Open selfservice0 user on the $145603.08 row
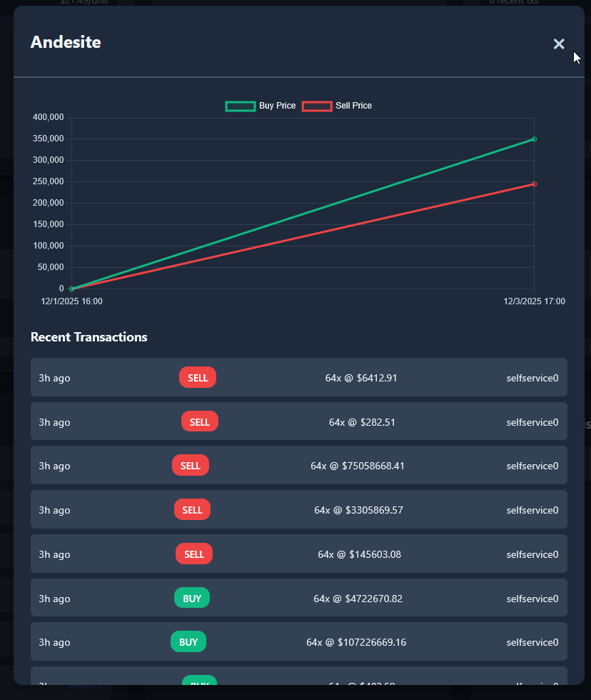 tap(532, 554)
